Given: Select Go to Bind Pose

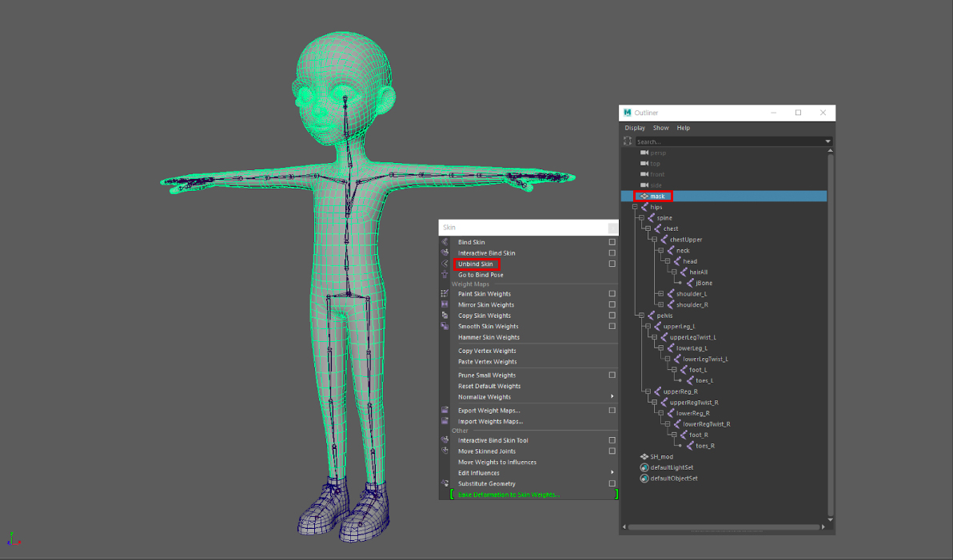Looking at the screenshot, I should tap(480, 275).
